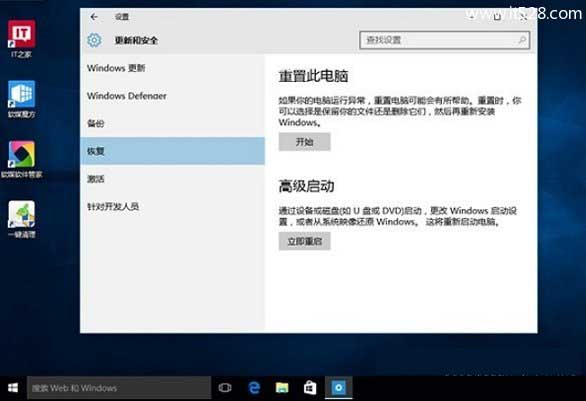Viewport: 586px width, 401px height.
Task: Go back using the Settings back arrow
Action: point(94,17)
